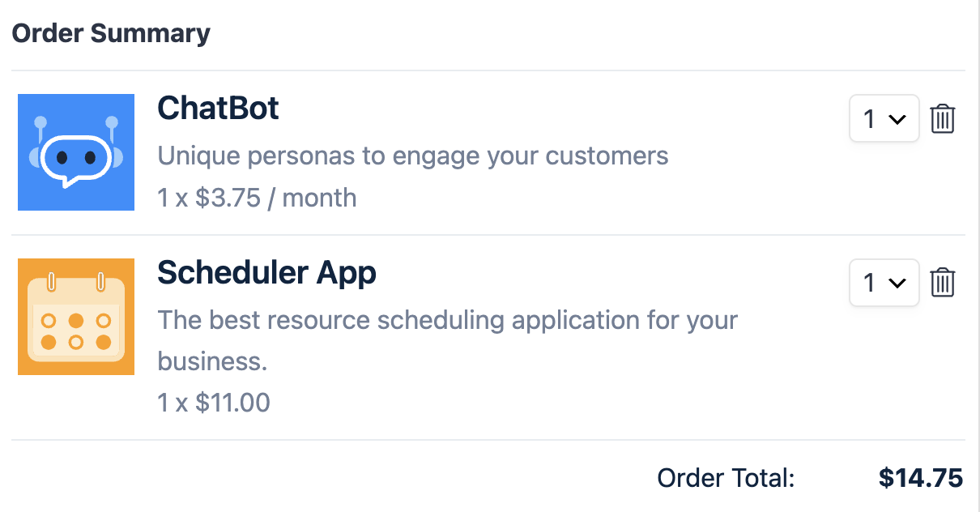Remove ChatBot using its trash icon

(942, 119)
